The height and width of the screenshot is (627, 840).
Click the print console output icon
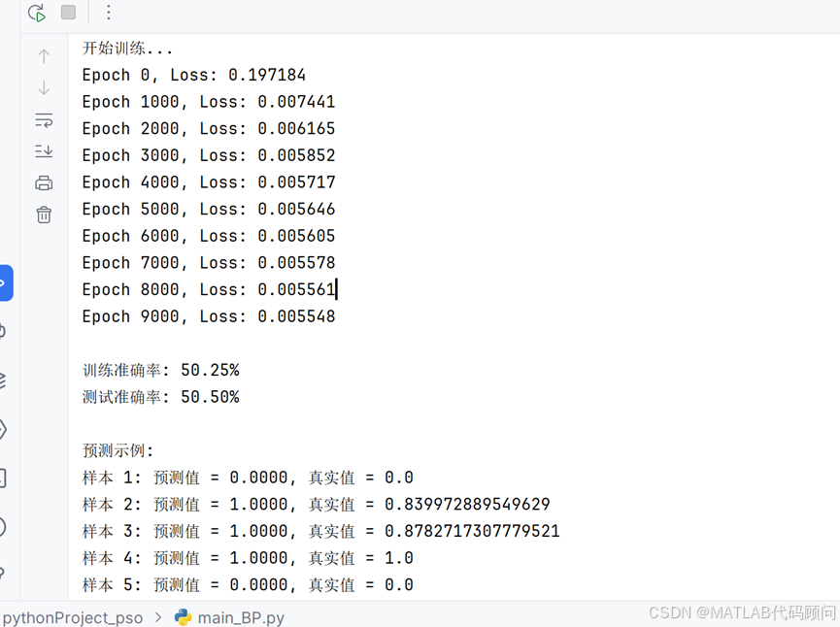click(x=44, y=183)
